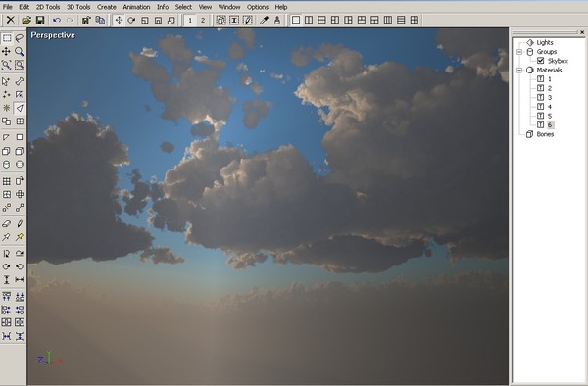Select the Skybox group name
Image resolution: width=588 pixels, height=386 pixels.
point(558,61)
